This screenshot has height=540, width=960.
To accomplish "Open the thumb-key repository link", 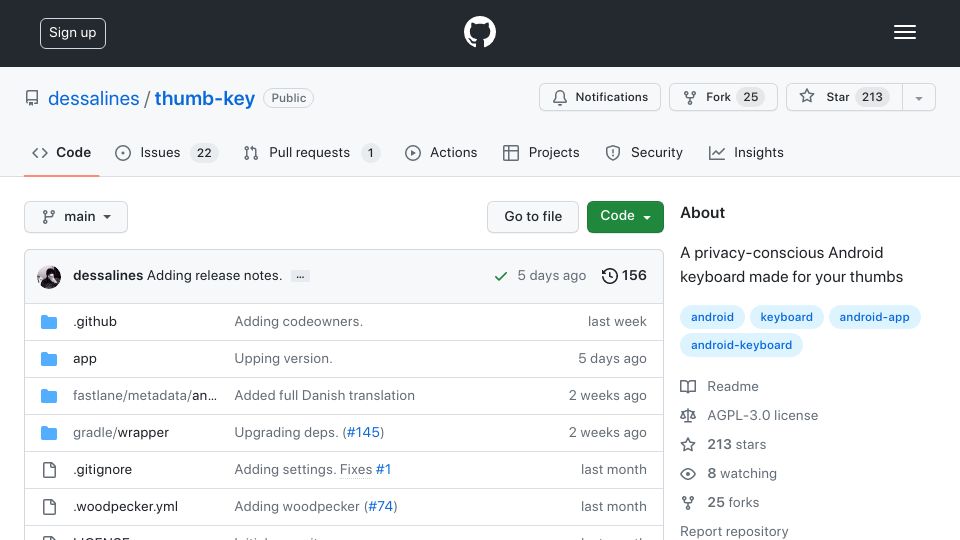I will pos(204,99).
